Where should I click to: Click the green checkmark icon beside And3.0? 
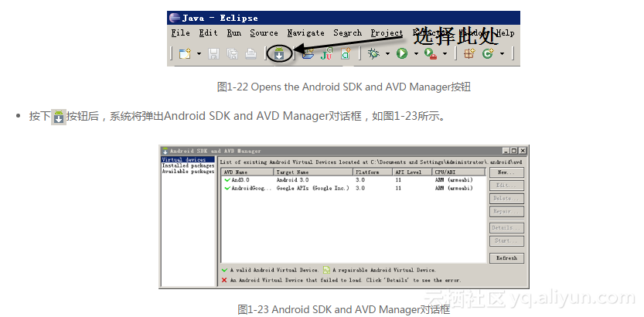pos(227,180)
